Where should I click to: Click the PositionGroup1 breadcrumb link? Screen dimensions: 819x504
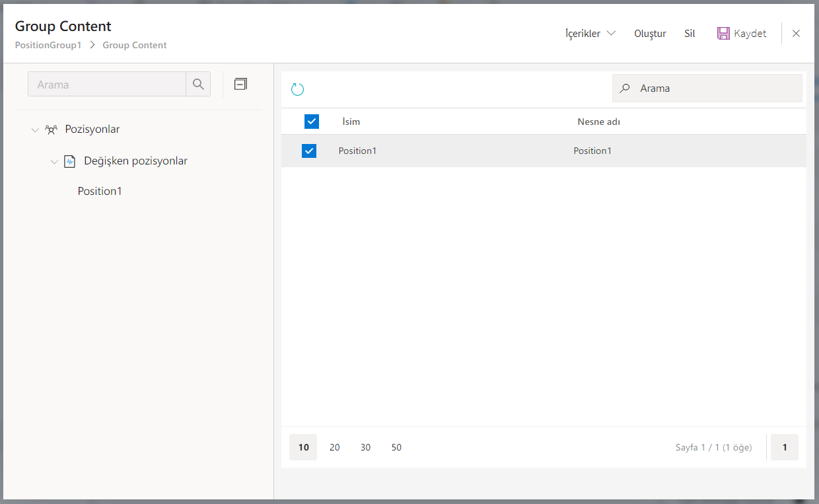pyautogui.click(x=48, y=46)
